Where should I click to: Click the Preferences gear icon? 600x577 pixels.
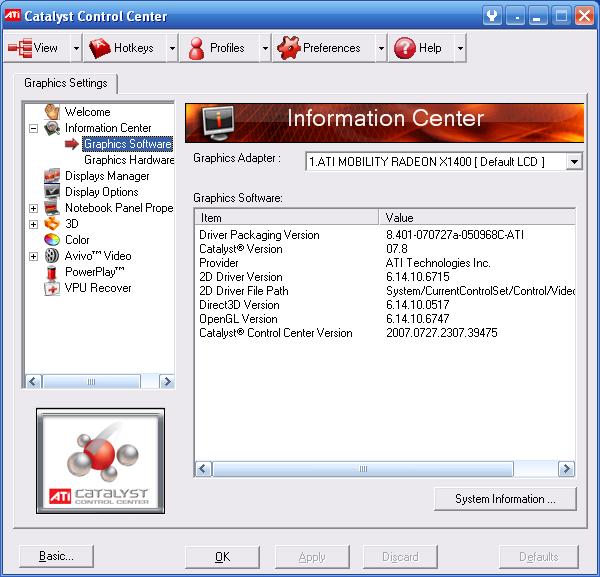[287, 48]
